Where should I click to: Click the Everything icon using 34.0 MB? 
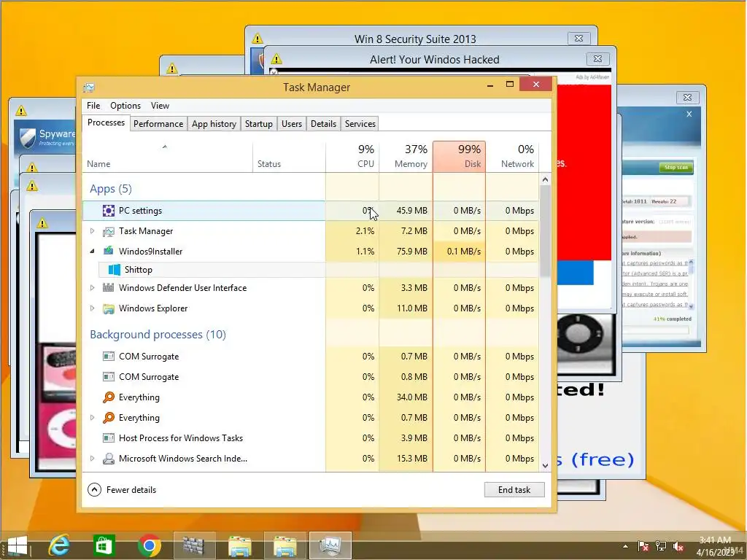pyautogui.click(x=109, y=397)
